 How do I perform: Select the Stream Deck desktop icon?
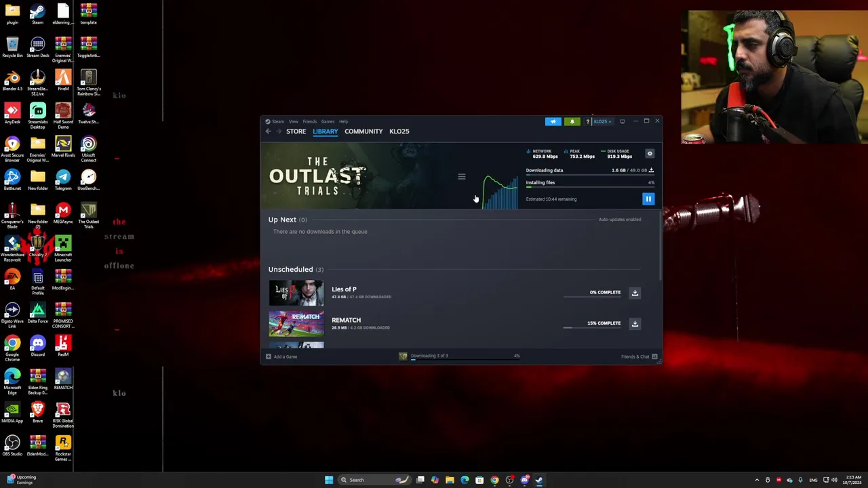tap(38, 47)
